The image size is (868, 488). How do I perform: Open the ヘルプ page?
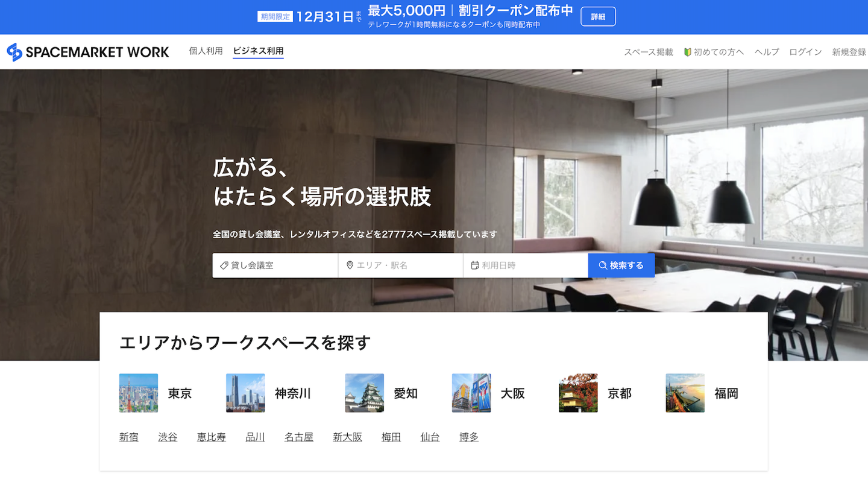(x=767, y=52)
